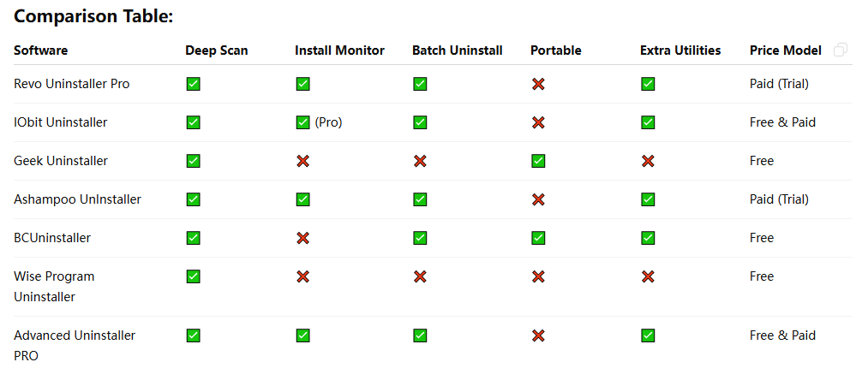Click Advanced Uninstaller PRO Batch Uninstall checkmark
868x374 pixels.
(420, 335)
